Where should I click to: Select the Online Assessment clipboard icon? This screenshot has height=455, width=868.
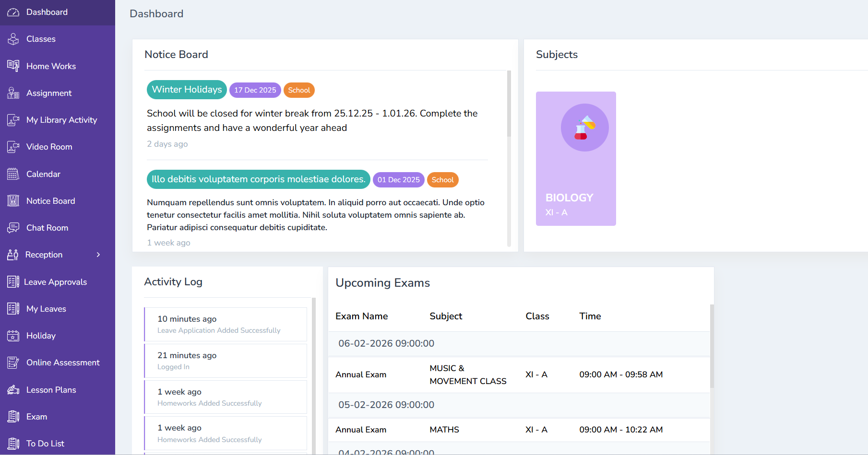(x=13, y=362)
